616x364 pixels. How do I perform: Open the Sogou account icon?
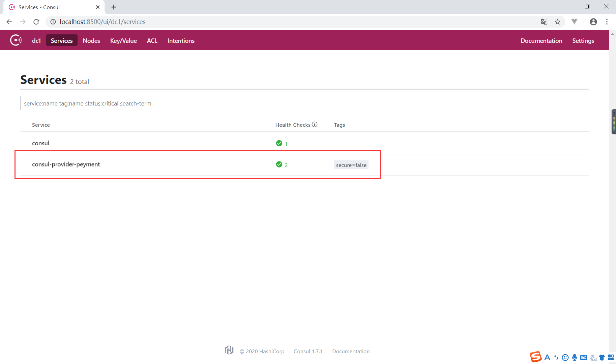click(593, 358)
